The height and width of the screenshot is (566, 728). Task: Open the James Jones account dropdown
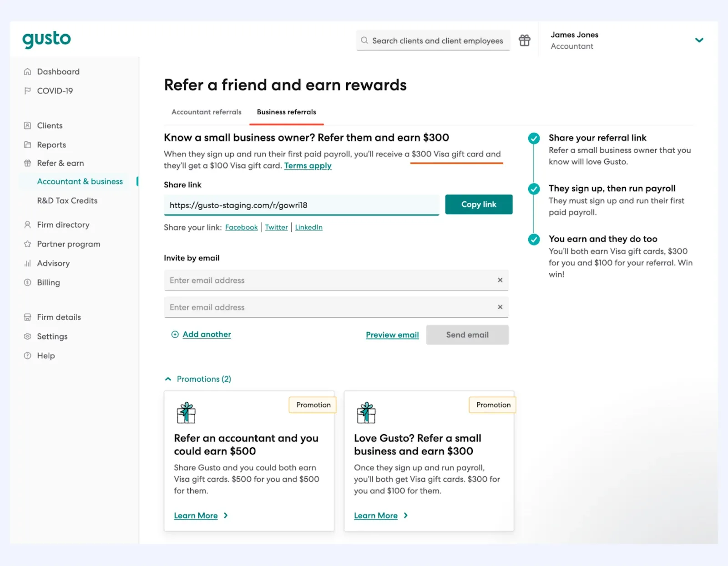click(699, 40)
